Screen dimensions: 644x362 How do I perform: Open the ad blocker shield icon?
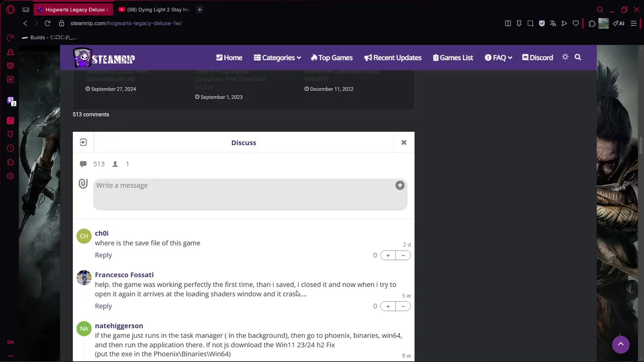coord(542,23)
